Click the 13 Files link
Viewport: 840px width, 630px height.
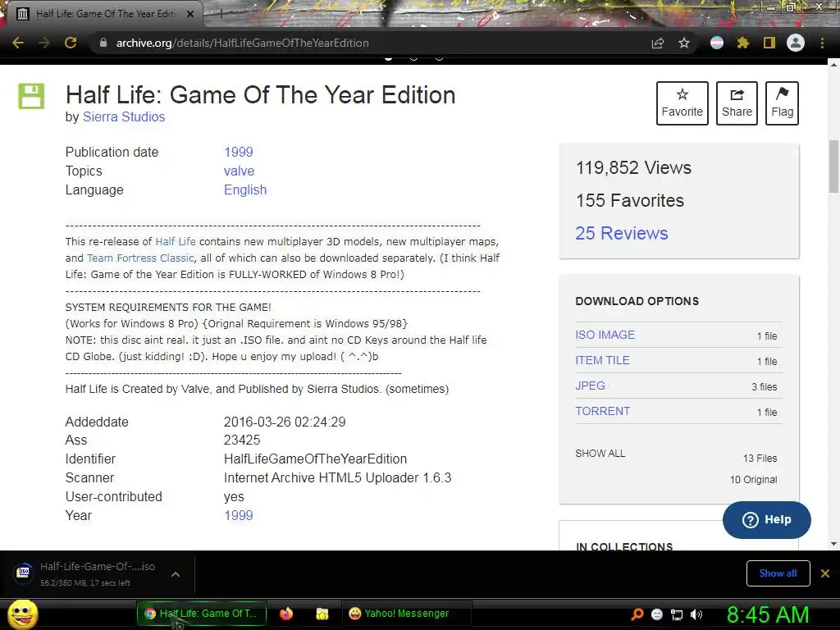pos(760,458)
